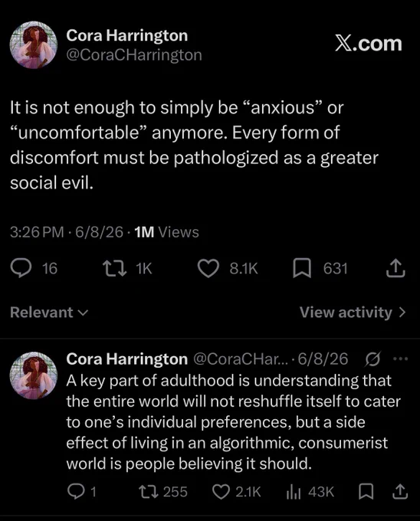Viewport: 420px width, 521px height.
Task: Open the reply's profile avatar
Action: coord(33,375)
